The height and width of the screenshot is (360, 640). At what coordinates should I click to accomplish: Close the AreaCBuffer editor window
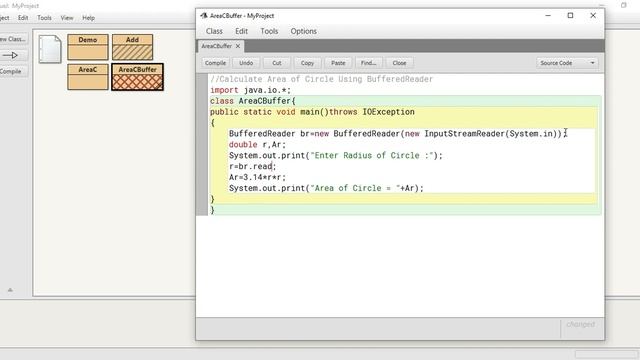pyautogui.click(x=593, y=16)
